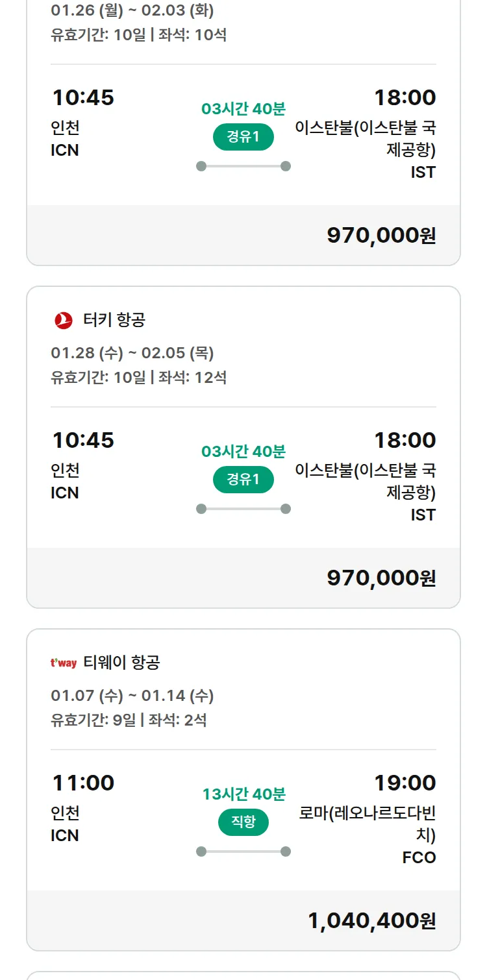Click the Turkish Airlines red logo icon
Viewport: 487px width, 980px height.
tap(64, 320)
